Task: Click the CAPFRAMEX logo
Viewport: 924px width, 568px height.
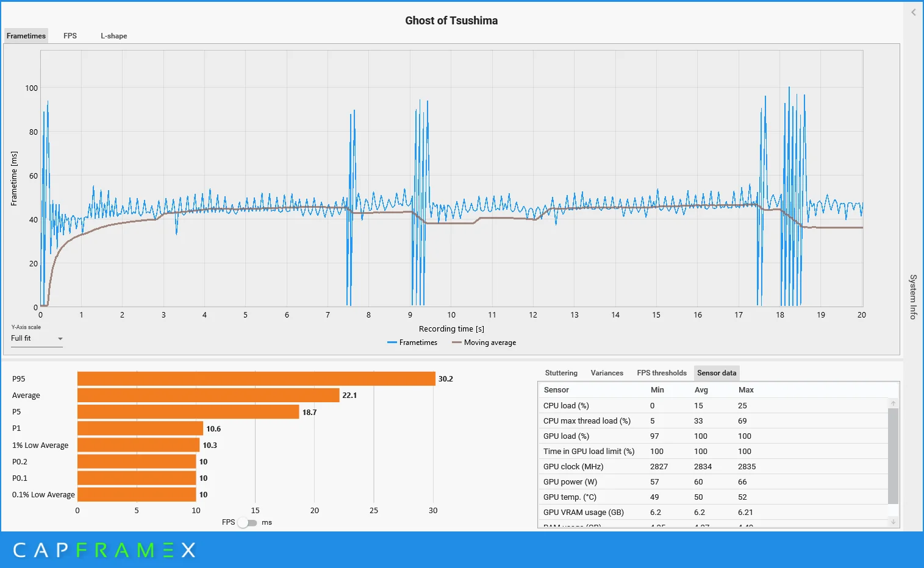Action: 104,550
